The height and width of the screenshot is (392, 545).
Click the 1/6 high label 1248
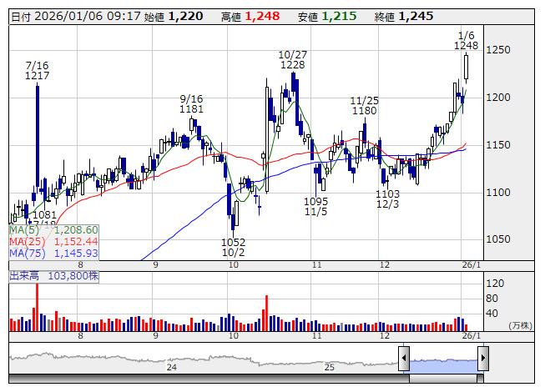[x=466, y=45]
